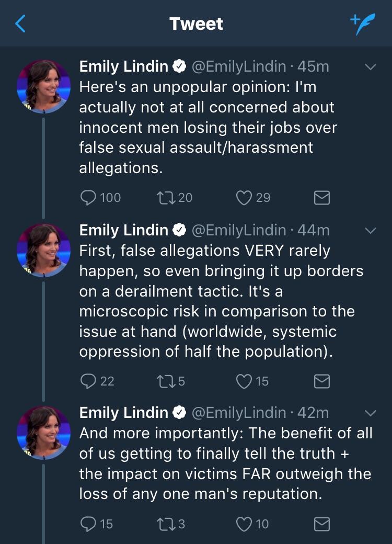Expand the 44m tweet's options chevron
392x544 pixels.
tap(370, 230)
